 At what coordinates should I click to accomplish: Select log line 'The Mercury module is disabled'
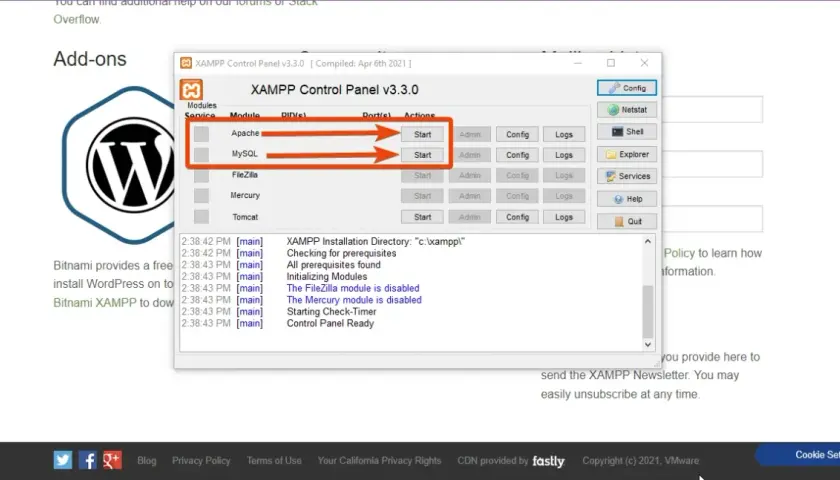(x=354, y=300)
